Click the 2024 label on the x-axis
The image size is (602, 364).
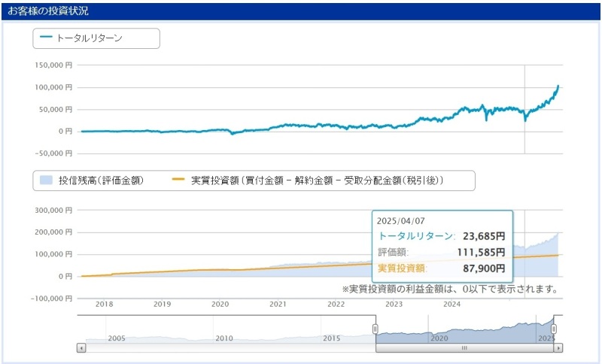451,304
